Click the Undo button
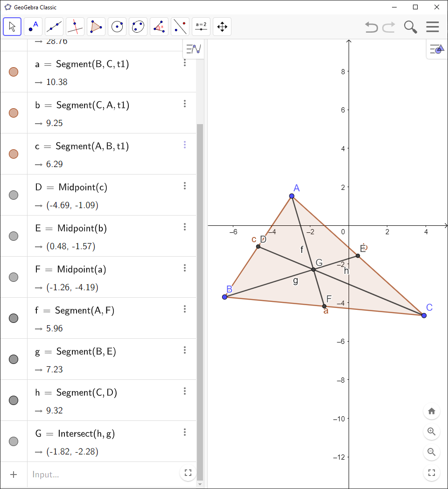This screenshot has width=448, height=489. coord(371,27)
